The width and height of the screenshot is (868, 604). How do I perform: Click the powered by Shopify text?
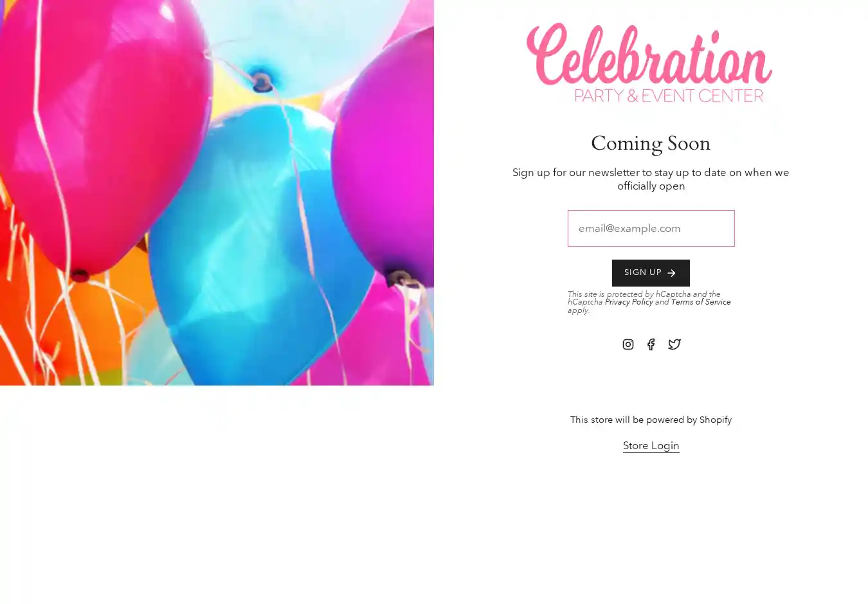click(x=651, y=420)
